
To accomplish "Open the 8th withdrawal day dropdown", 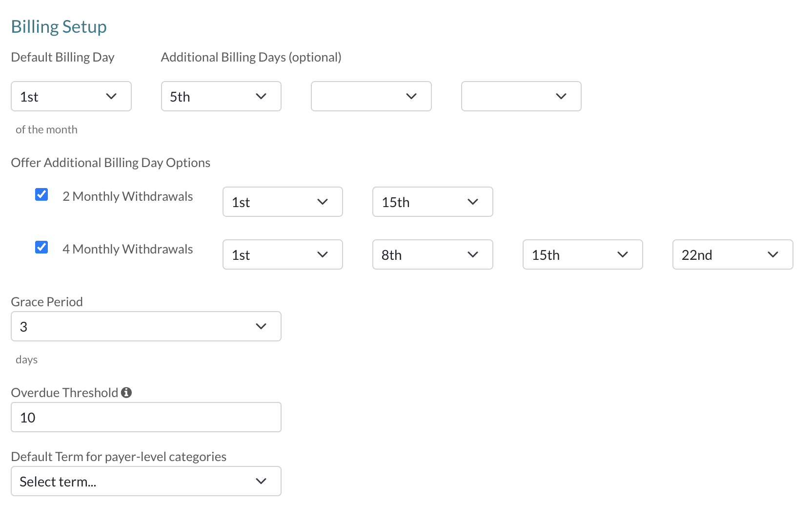I will click(432, 254).
